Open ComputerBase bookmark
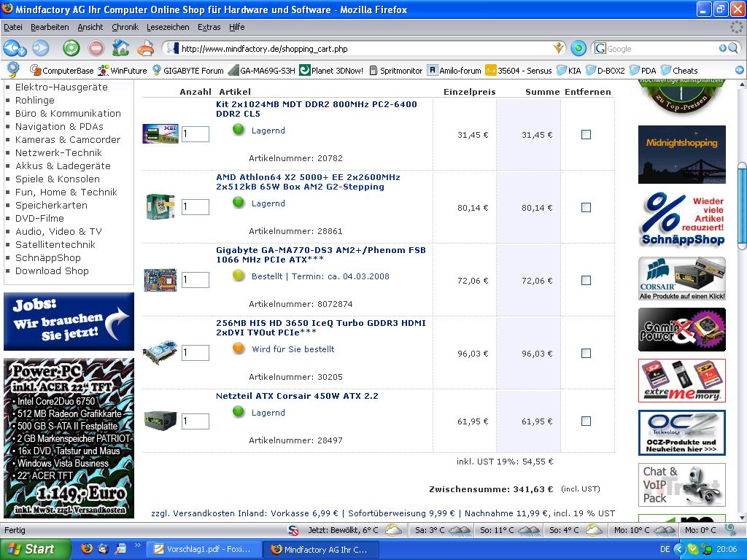 pos(61,71)
